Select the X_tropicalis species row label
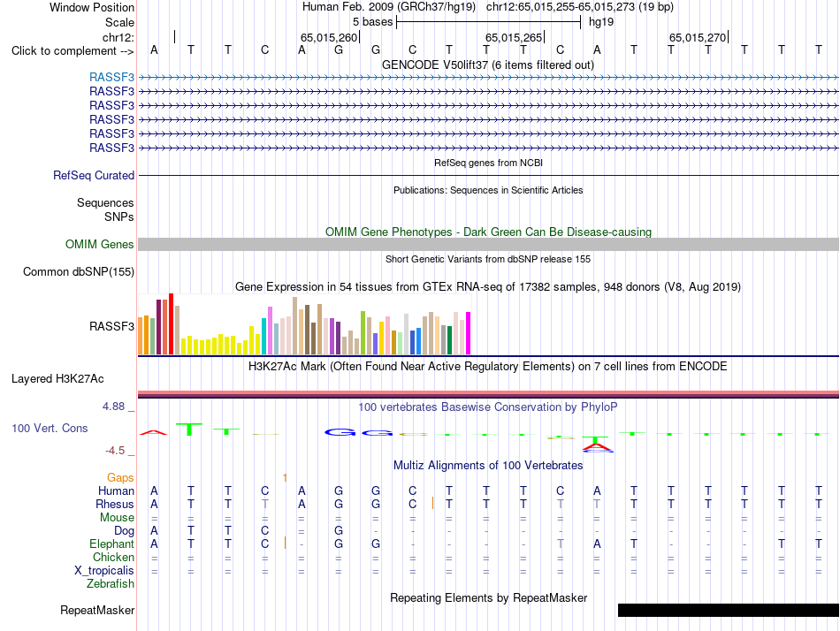The image size is (840, 631). pos(104,571)
